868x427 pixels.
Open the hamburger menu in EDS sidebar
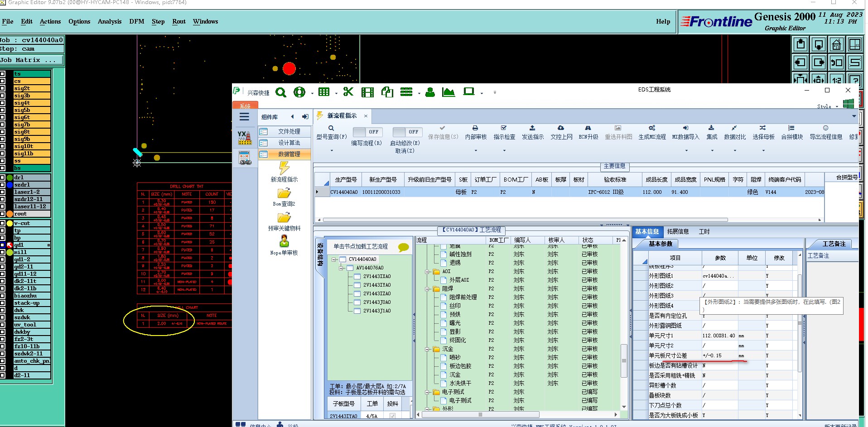[244, 117]
